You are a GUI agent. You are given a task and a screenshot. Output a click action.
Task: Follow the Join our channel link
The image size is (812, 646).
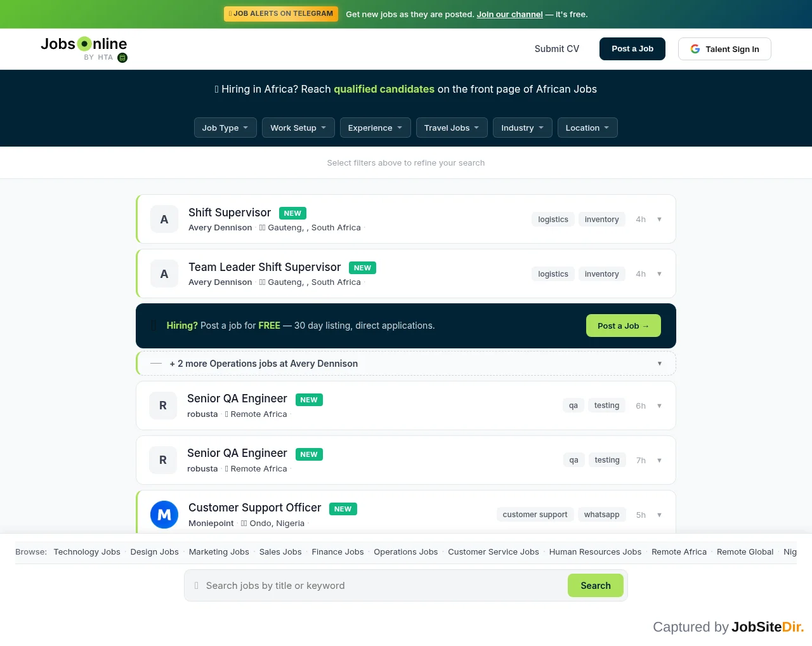coord(510,14)
